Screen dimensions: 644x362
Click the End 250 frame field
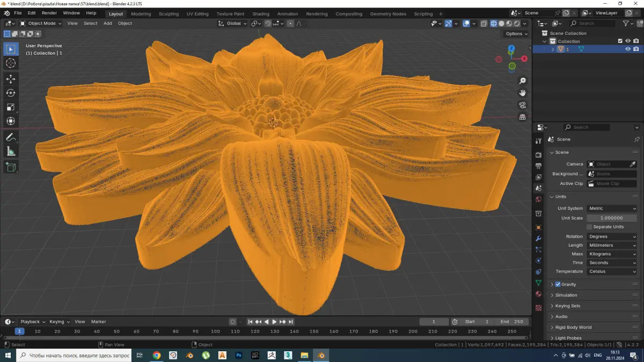point(512,322)
